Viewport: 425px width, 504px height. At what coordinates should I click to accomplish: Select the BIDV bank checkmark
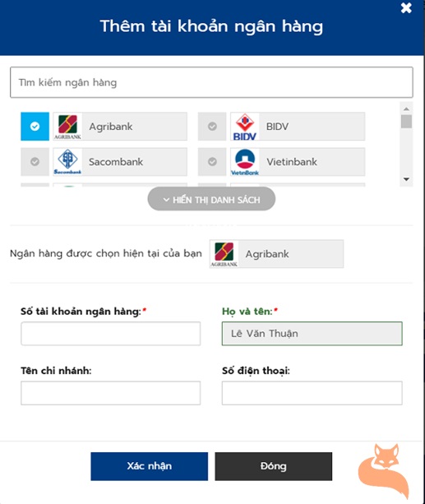pos(212,127)
